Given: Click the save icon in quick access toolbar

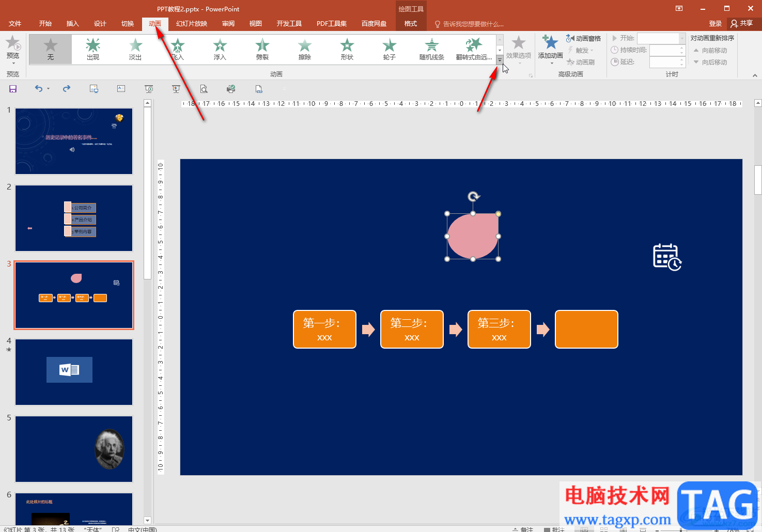Looking at the screenshot, I should (13, 89).
